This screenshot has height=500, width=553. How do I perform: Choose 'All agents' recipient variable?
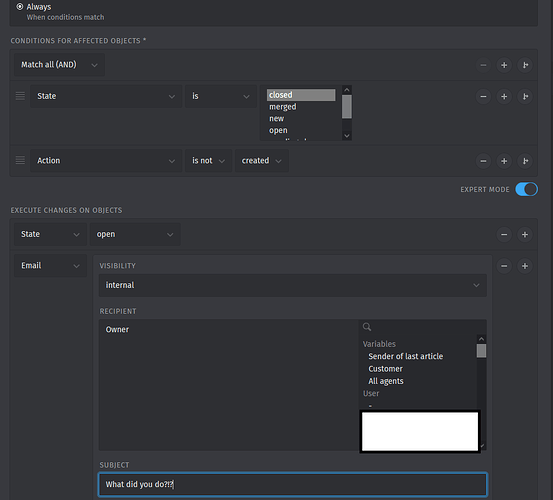click(385, 381)
